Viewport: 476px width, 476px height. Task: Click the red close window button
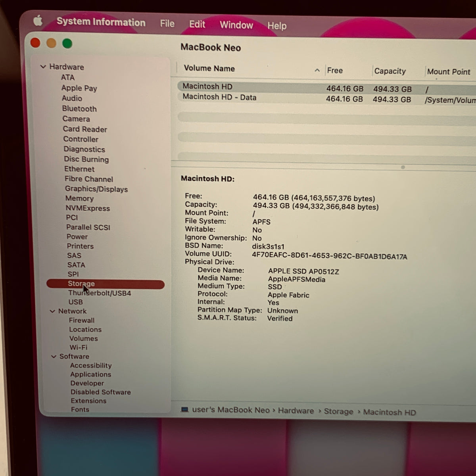pos(35,42)
